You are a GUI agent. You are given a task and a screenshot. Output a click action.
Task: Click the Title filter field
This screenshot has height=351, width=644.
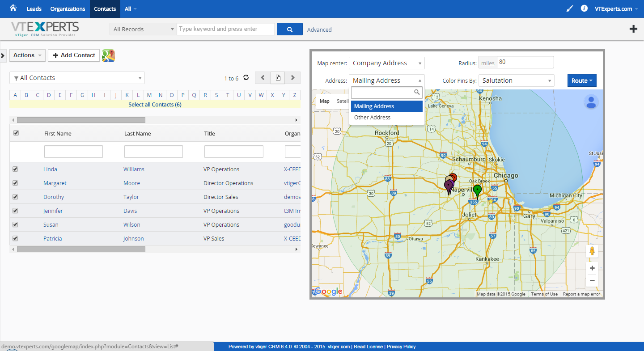pyautogui.click(x=233, y=152)
